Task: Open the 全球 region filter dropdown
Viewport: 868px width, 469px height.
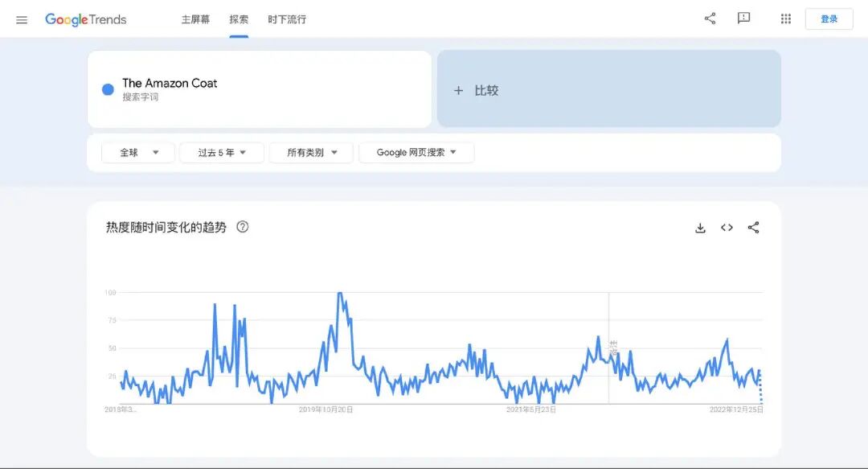Action: pyautogui.click(x=137, y=152)
